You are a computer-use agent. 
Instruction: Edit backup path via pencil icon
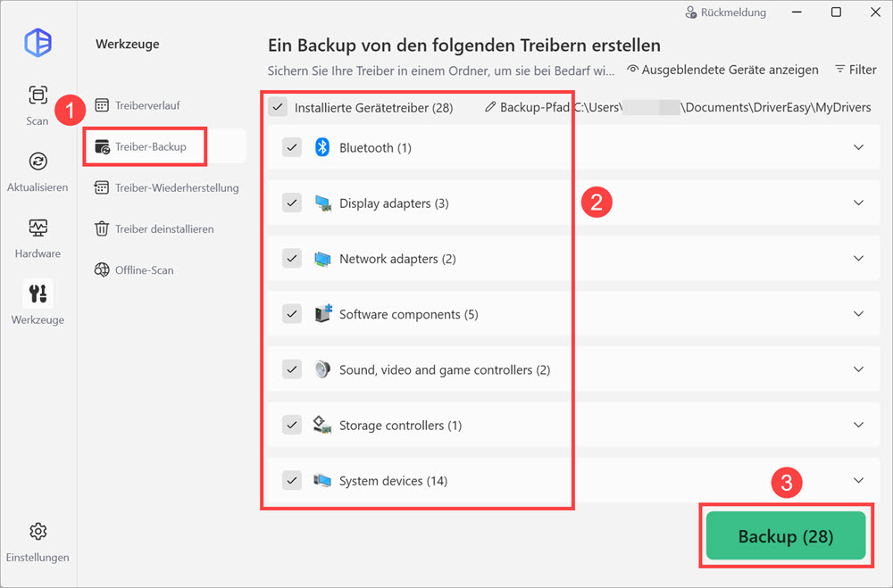point(489,107)
